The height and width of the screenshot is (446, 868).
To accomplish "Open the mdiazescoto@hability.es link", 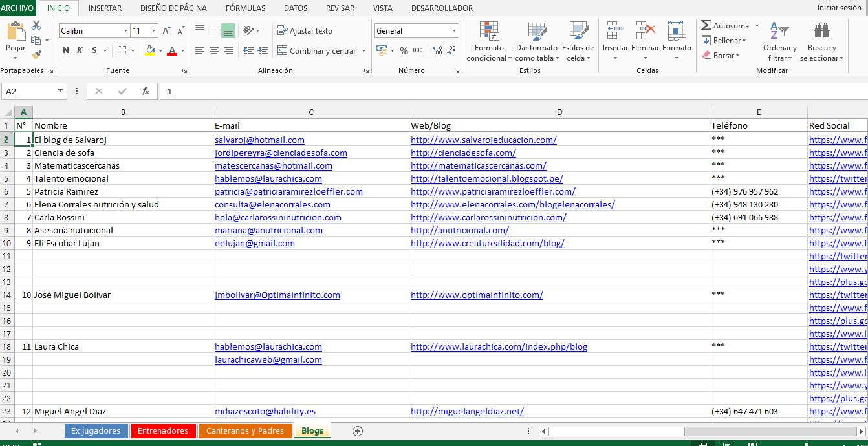I will 265,411.
